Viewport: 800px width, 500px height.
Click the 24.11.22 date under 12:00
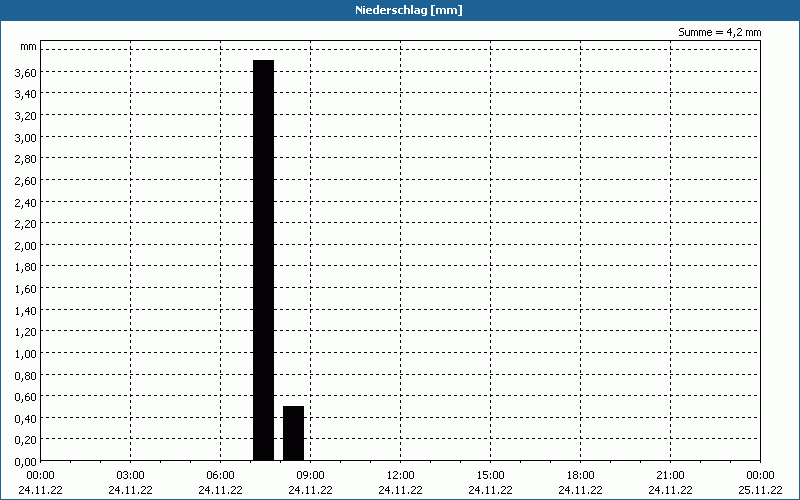pyautogui.click(x=401, y=491)
